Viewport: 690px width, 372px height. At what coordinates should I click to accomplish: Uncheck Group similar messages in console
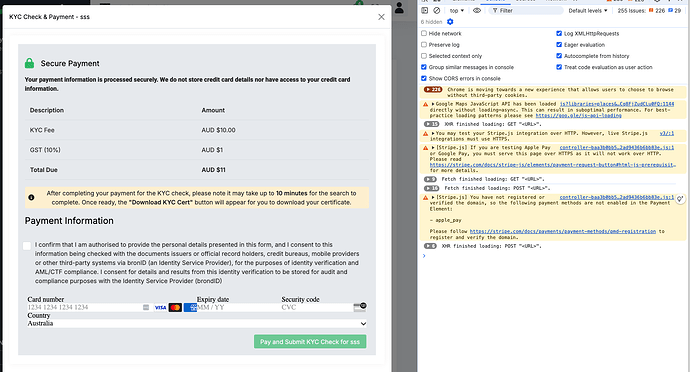pyautogui.click(x=424, y=67)
